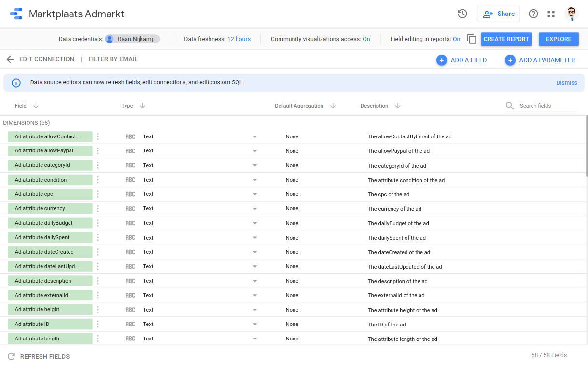The height and width of the screenshot is (366, 588).
Task: Click Refresh Fields
Action: pyautogui.click(x=45, y=357)
